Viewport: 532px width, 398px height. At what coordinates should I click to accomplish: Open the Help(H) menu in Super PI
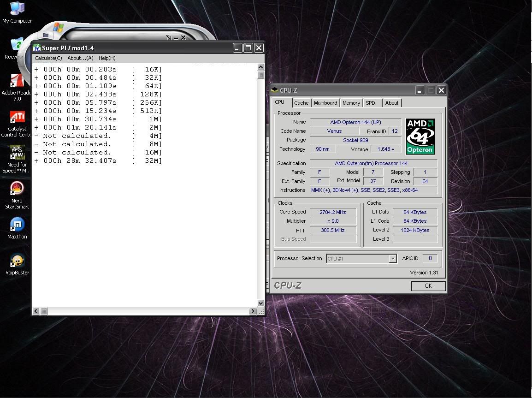pyautogui.click(x=107, y=58)
